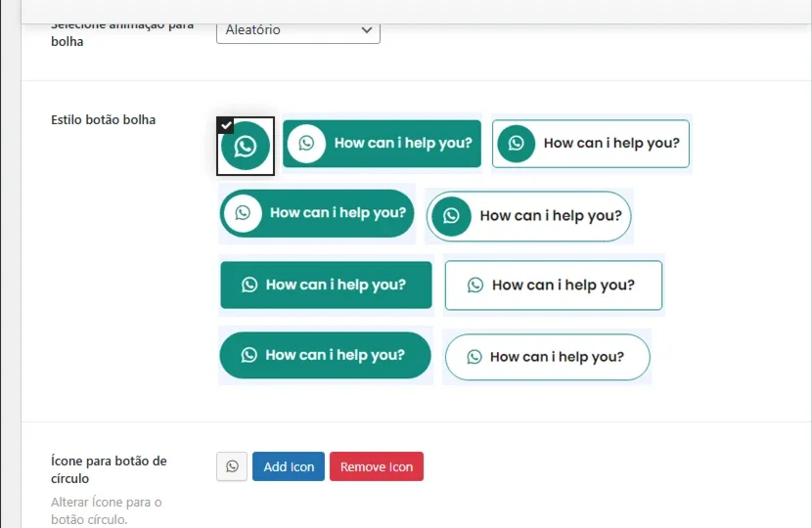Select the white outlined rounded pill style

click(x=548, y=357)
